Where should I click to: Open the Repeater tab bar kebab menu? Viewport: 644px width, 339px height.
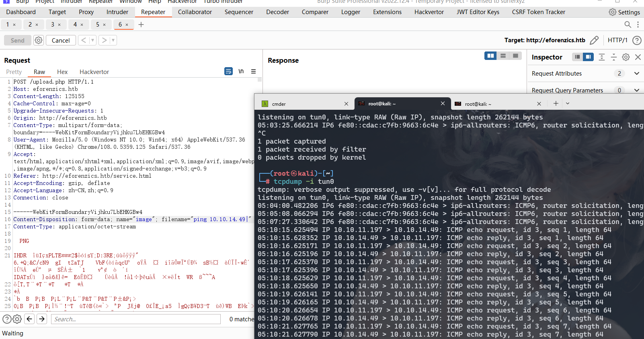tap(638, 25)
